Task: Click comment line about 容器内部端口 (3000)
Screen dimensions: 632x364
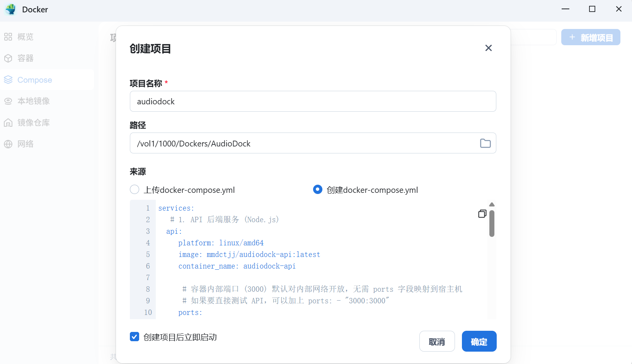Action: [x=322, y=289]
